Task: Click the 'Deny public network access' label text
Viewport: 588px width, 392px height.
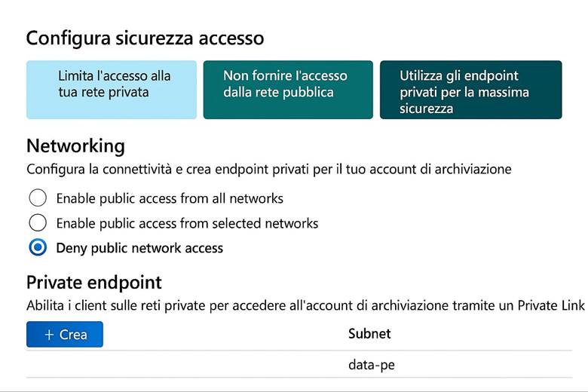Action: click(x=139, y=247)
